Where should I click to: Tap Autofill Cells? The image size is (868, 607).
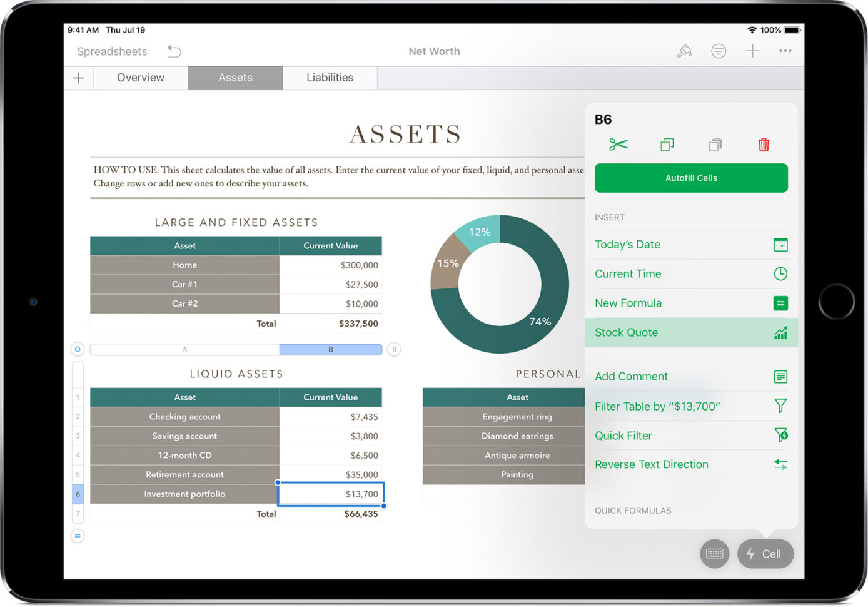point(690,178)
